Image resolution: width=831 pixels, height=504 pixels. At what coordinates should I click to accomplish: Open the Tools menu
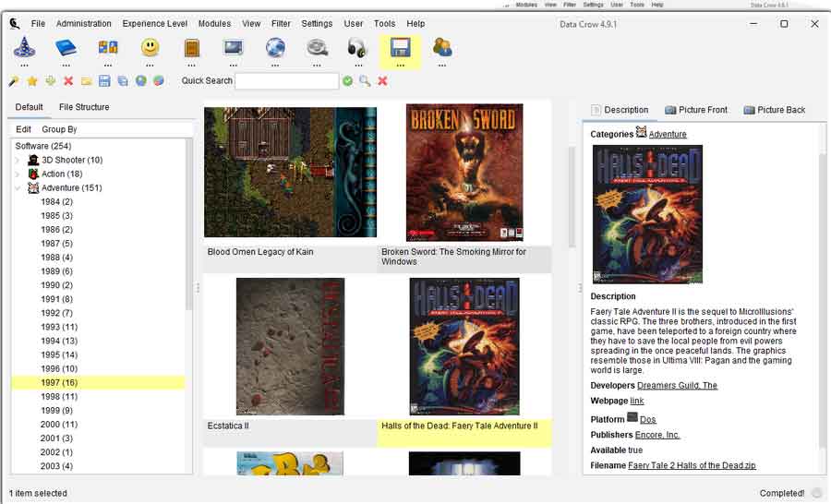click(384, 24)
